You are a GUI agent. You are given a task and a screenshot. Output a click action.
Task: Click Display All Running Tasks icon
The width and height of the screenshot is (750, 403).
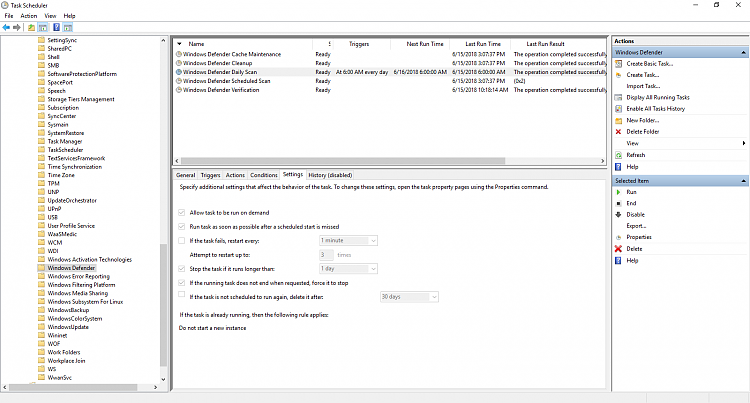(x=618, y=98)
